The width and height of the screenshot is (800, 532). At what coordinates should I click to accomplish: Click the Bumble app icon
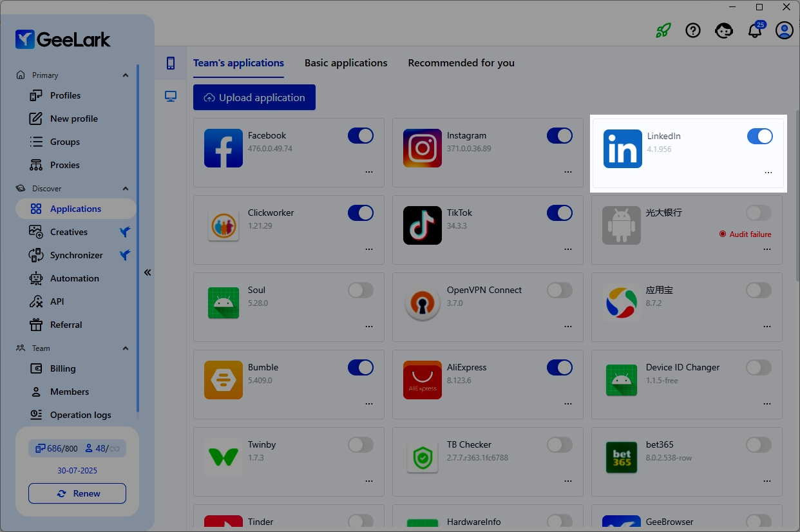[x=224, y=380]
